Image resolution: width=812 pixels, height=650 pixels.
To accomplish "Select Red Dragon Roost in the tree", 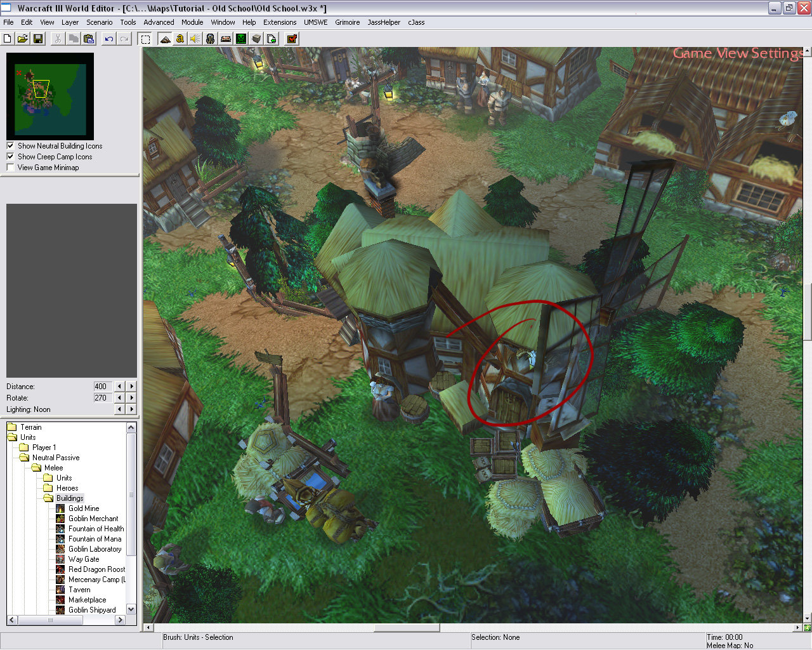I will point(96,569).
